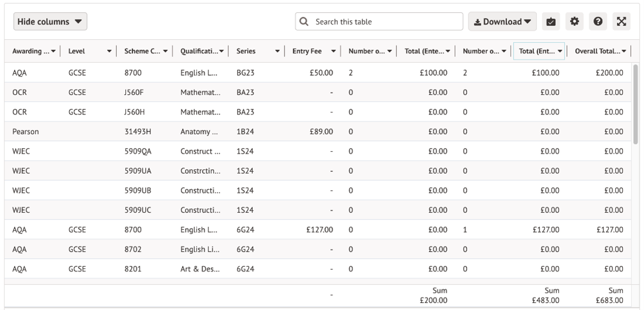Open the Download dropdown button

[x=502, y=22]
